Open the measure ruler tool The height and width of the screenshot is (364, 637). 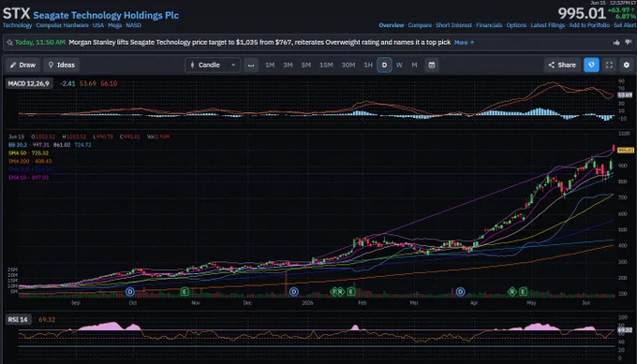251,65
